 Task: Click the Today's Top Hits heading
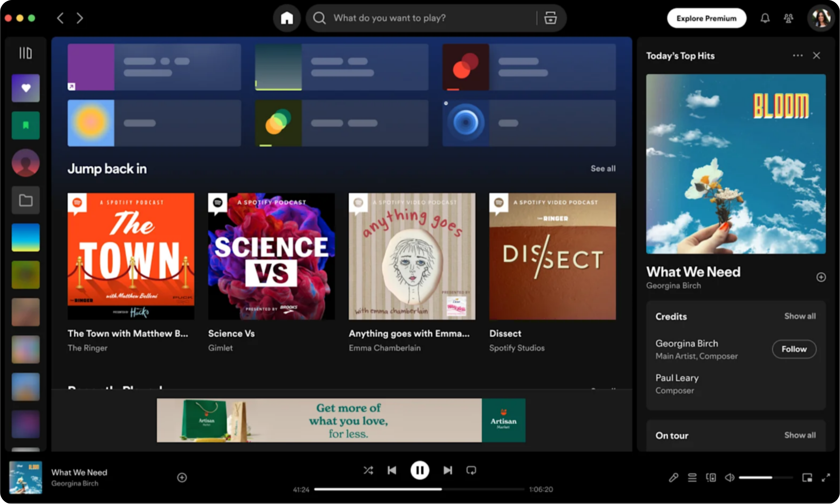coord(680,56)
